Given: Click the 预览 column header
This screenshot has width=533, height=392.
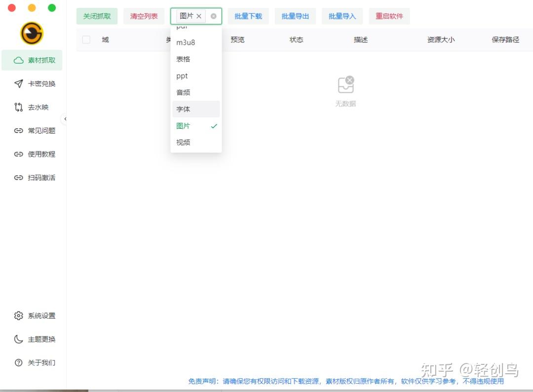Looking at the screenshot, I should click(237, 40).
